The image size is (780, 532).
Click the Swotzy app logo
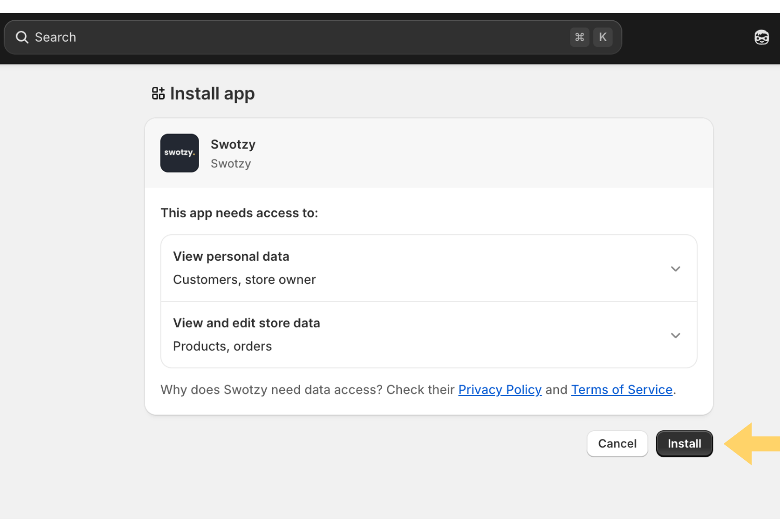tap(179, 153)
